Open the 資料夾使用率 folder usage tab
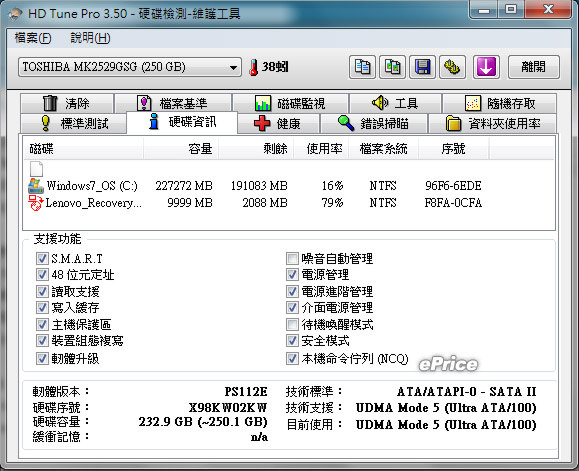This screenshot has width=579, height=471. [x=492, y=123]
